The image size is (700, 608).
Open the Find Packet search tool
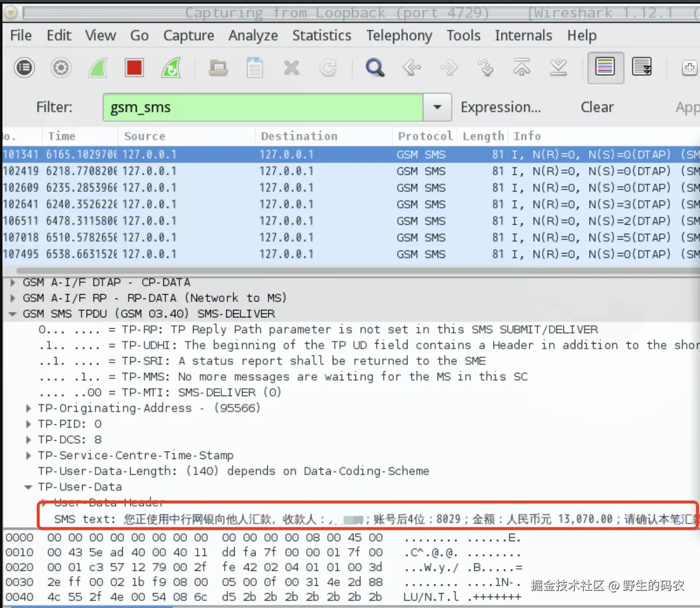click(375, 68)
